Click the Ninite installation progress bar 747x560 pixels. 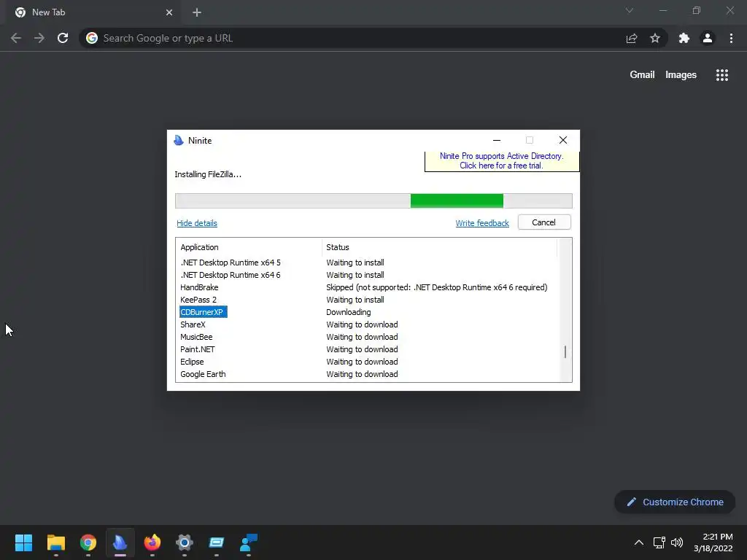[373, 201]
